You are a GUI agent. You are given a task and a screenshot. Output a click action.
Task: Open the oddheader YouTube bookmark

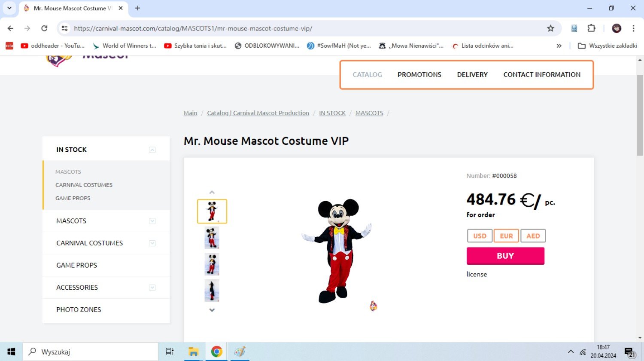pyautogui.click(x=53, y=46)
